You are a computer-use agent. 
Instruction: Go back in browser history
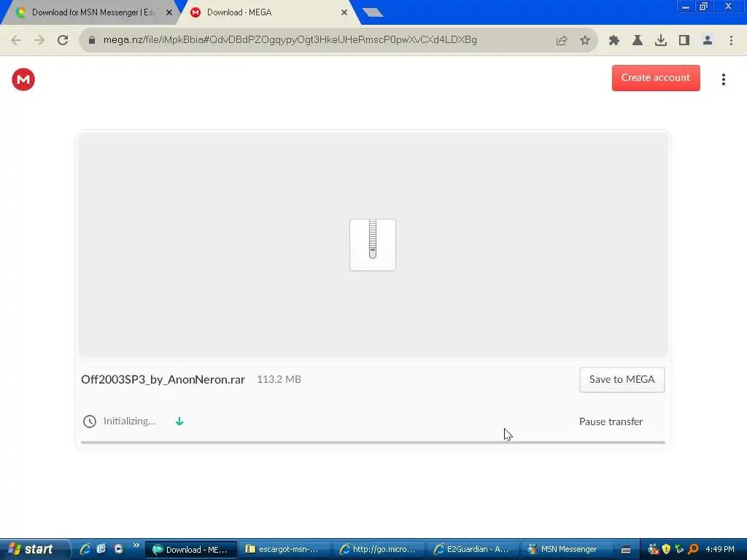[16, 40]
